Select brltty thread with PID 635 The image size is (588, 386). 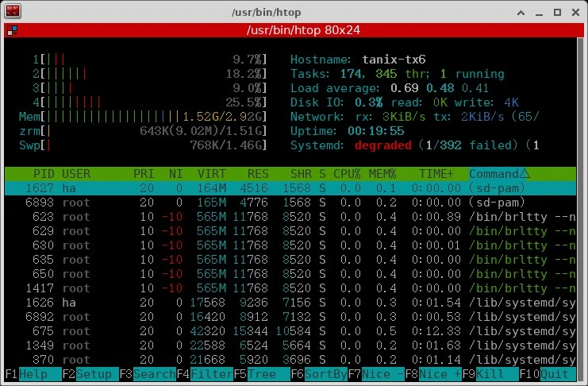(x=290, y=260)
